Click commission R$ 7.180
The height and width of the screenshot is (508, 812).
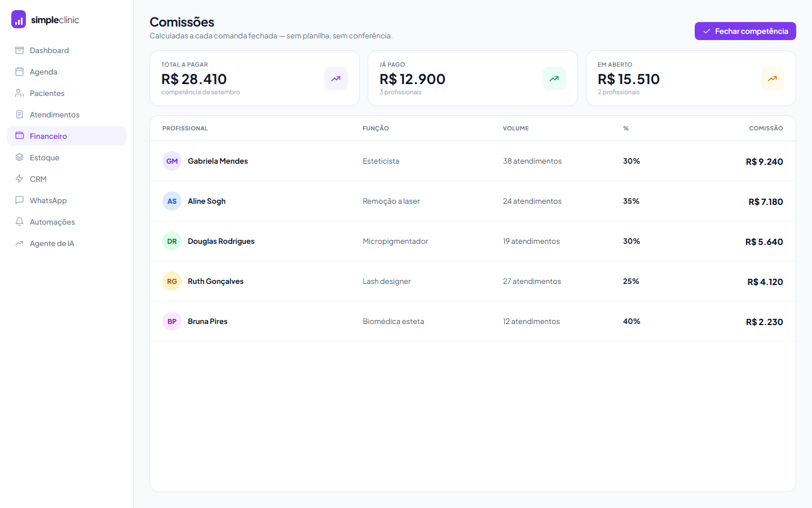point(766,202)
